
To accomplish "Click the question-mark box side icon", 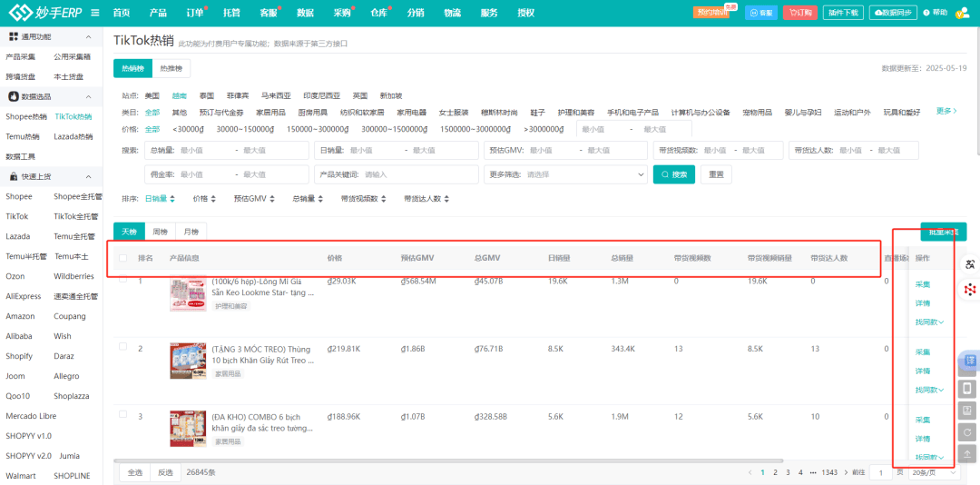I will [967, 411].
